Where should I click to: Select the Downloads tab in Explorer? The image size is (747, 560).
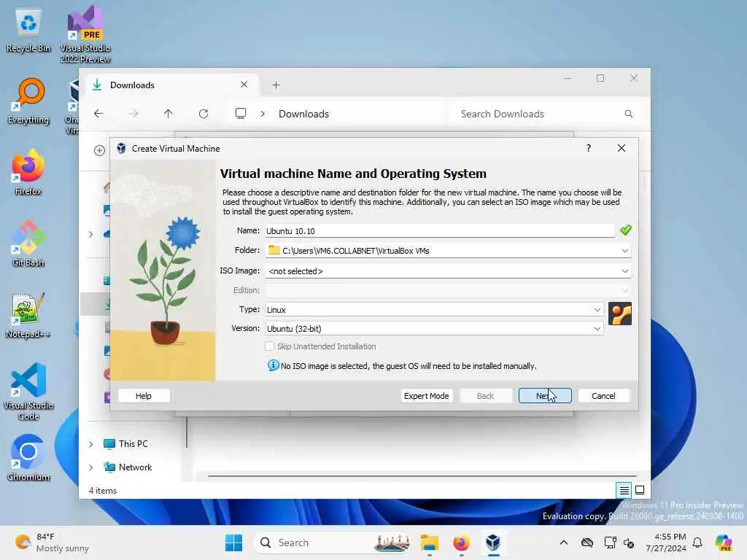tap(171, 85)
